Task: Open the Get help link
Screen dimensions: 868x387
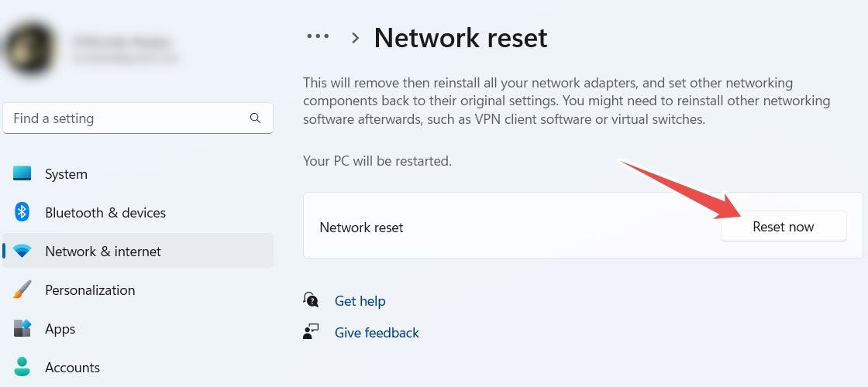Action: pos(360,301)
